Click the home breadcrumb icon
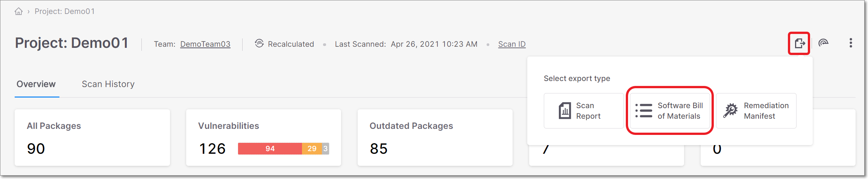Viewport: 868px width, 179px height. 18,11
